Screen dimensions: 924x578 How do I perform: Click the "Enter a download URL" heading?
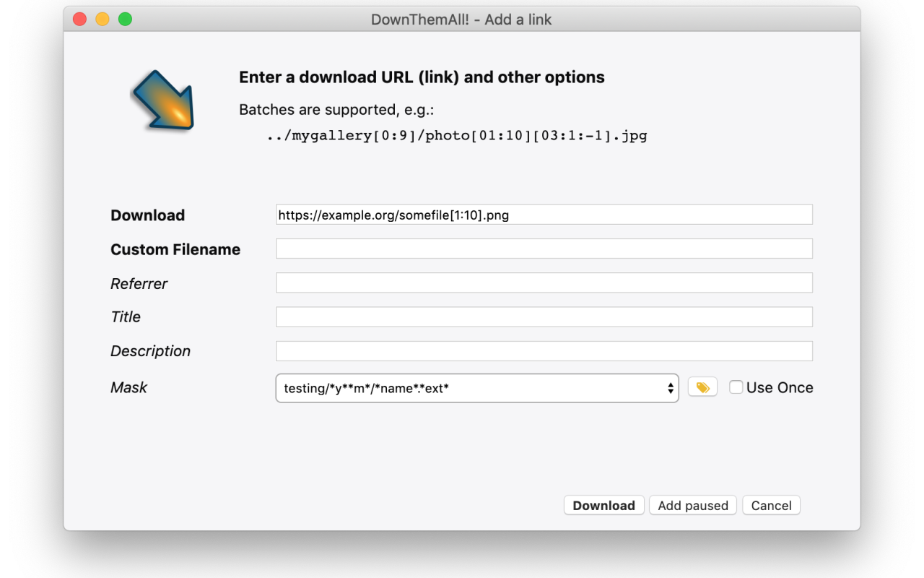point(422,77)
